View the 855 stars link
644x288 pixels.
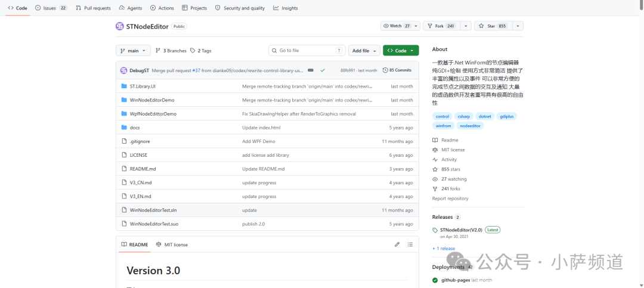tap(447, 169)
